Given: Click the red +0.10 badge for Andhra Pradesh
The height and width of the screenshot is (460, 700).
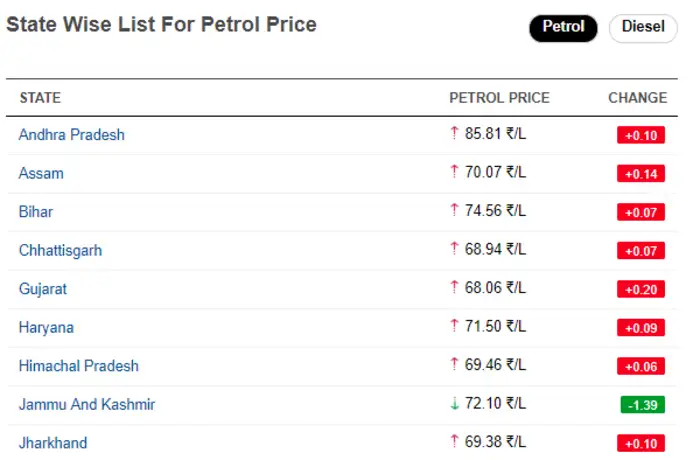Looking at the screenshot, I should [x=640, y=135].
